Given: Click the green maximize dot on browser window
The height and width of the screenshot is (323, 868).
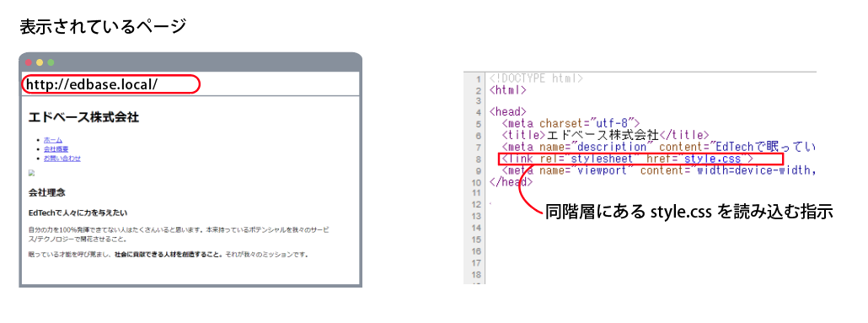Looking at the screenshot, I should (51, 62).
